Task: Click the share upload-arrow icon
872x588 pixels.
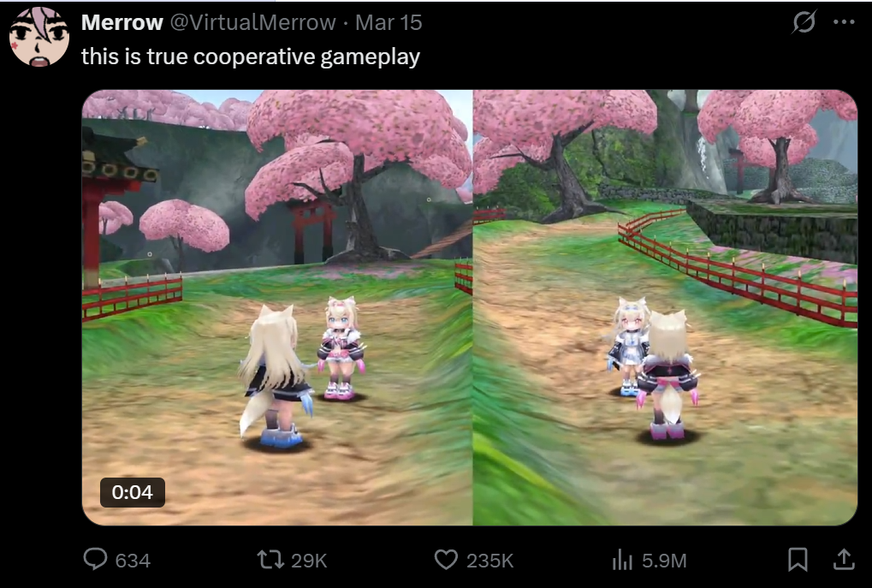Action: click(844, 559)
